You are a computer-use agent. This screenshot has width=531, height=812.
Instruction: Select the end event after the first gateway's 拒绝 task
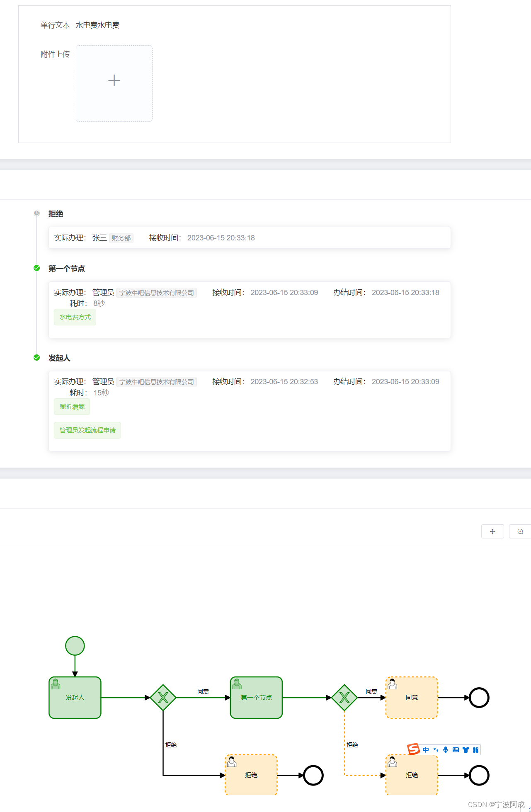313,775
